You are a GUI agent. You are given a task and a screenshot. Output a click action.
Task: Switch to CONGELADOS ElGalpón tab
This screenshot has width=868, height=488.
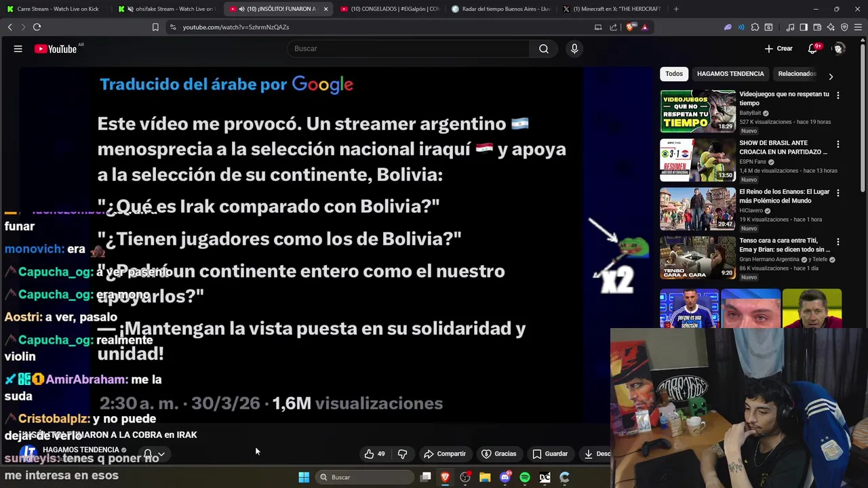390,9
